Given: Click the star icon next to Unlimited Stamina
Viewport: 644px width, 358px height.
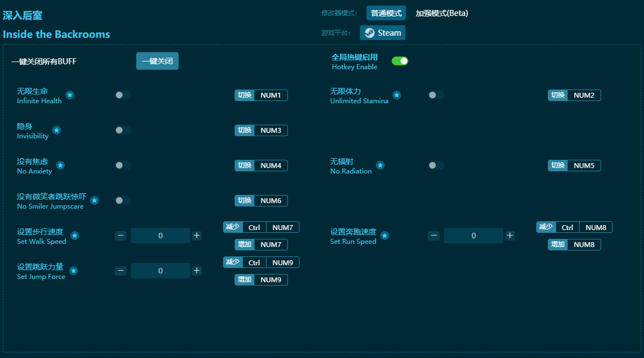Looking at the screenshot, I should pyautogui.click(x=397, y=95).
